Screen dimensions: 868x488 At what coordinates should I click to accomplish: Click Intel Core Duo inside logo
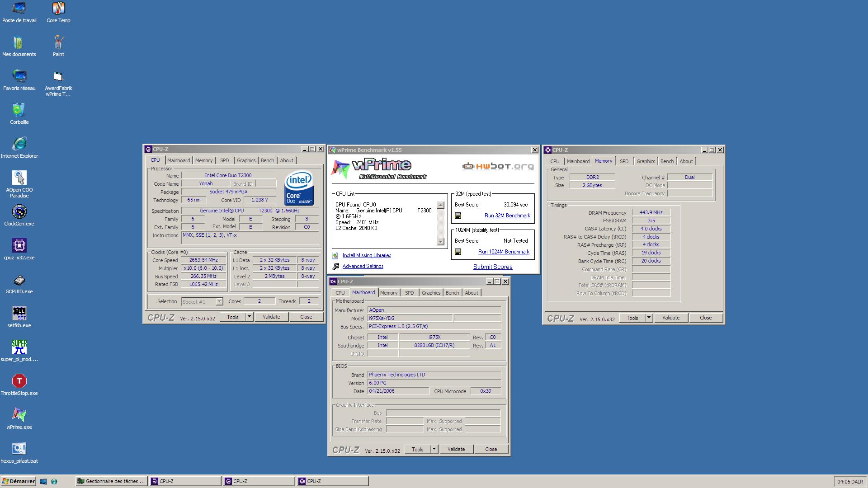pyautogui.click(x=299, y=188)
